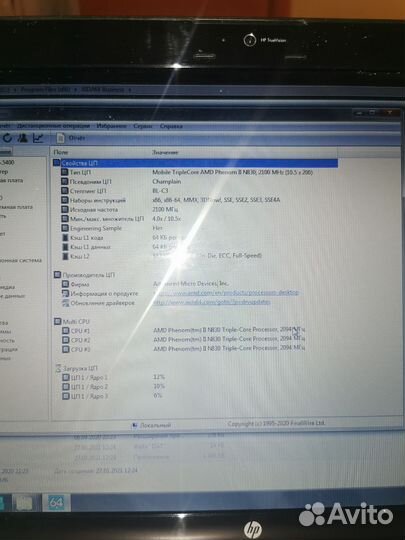Image resolution: width=405 pixels, height=540 pixels.
Task: Open AIDA64 from the taskbar
Action: tap(56, 502)
